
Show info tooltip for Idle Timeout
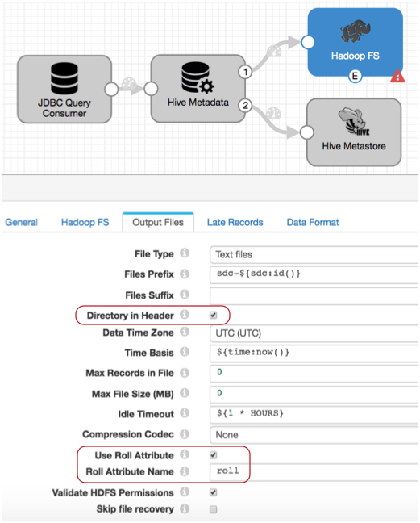pos(185,413)
